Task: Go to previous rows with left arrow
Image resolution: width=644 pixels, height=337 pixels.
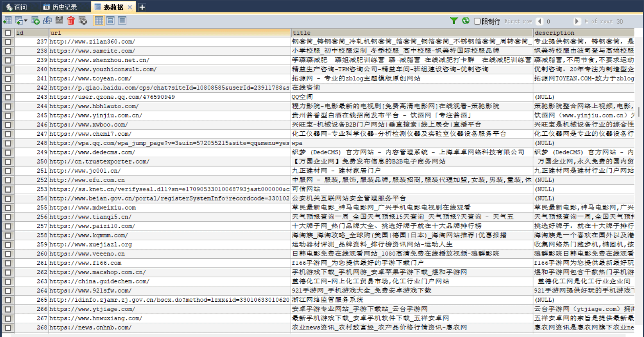Action: (x=540, y=21)
